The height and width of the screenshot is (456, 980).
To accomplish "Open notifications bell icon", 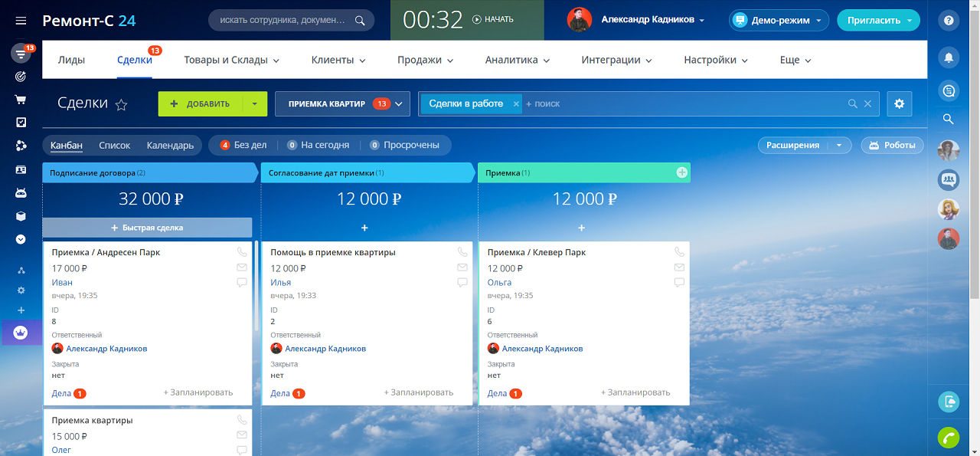I will click(x=949, y=57).
